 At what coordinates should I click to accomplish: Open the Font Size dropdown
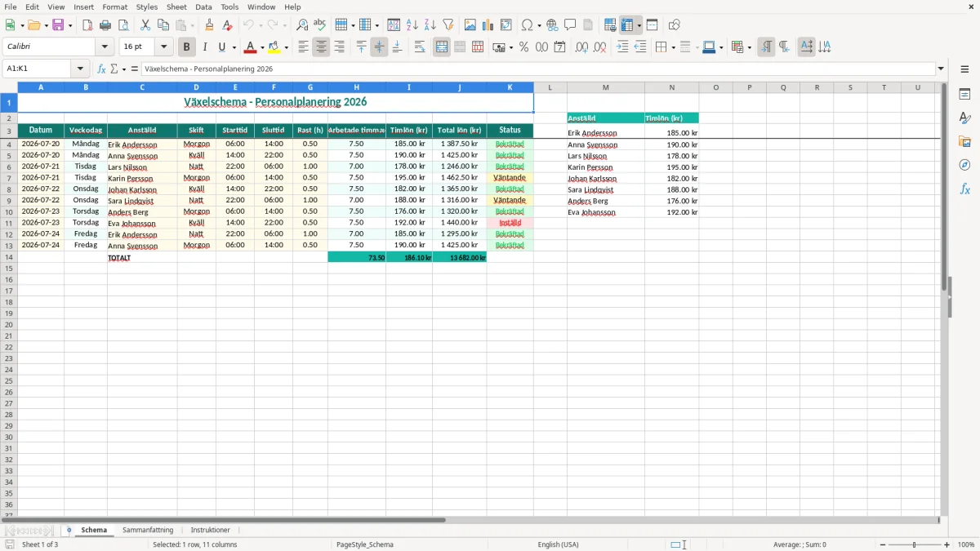tap(163, 47)
